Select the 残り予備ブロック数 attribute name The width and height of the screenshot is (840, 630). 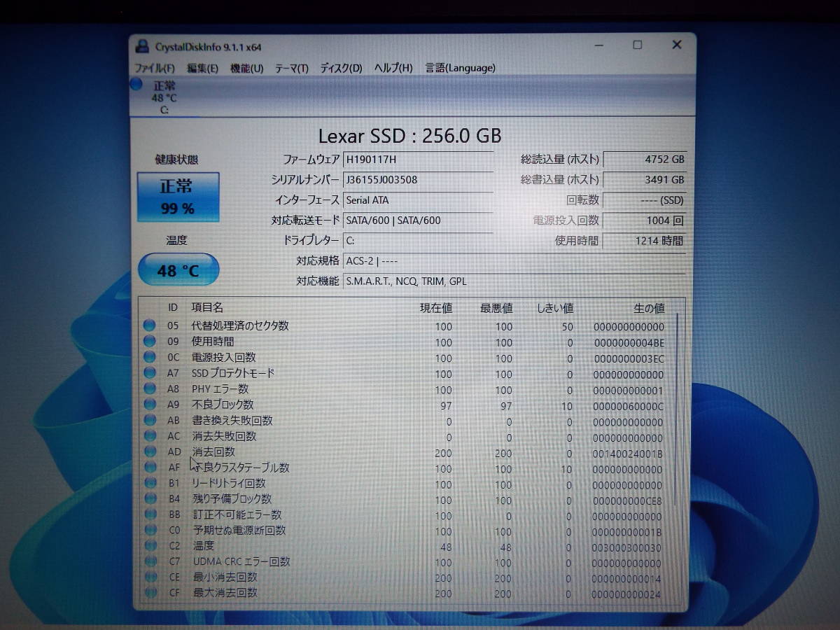point(232,499)
